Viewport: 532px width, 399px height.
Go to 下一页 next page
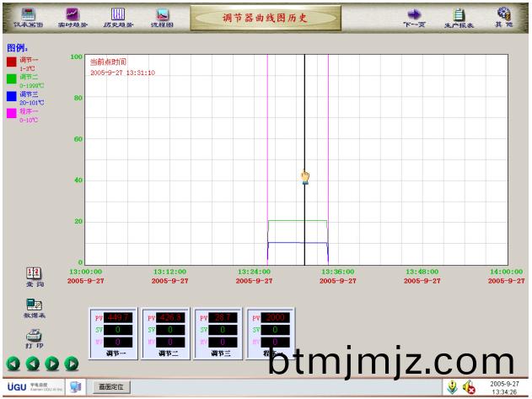pos(413,17)
